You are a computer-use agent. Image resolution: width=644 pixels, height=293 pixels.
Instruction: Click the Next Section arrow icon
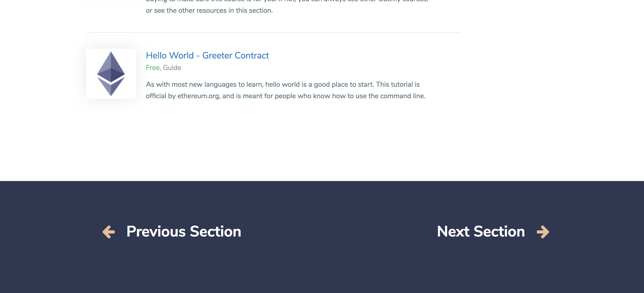[x=543, y=231]
